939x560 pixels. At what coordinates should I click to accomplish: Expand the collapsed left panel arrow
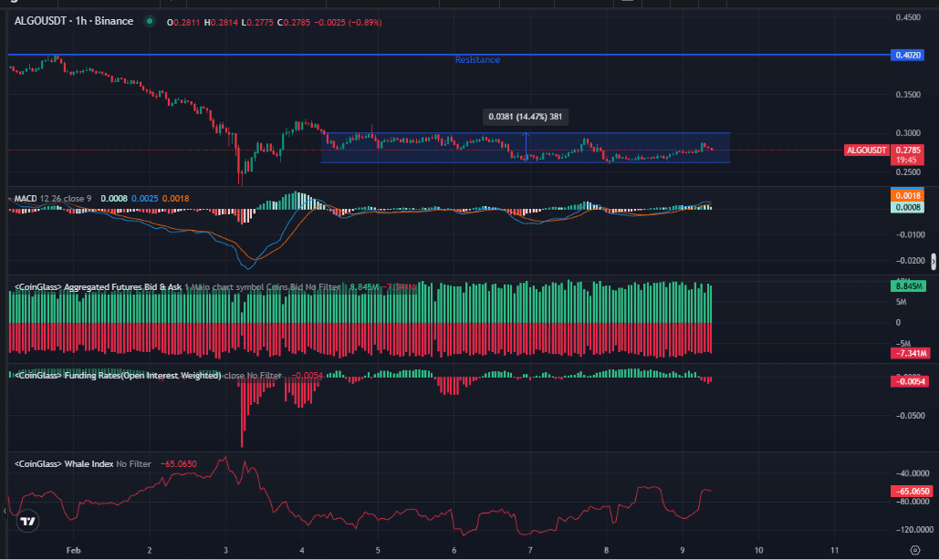(4, 513)
